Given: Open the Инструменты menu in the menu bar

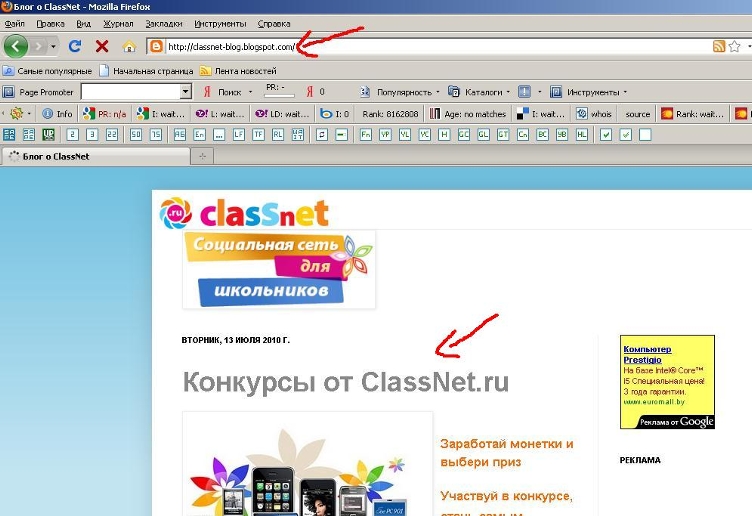Looking at the screenshot, I should click(x=220, y=23).
